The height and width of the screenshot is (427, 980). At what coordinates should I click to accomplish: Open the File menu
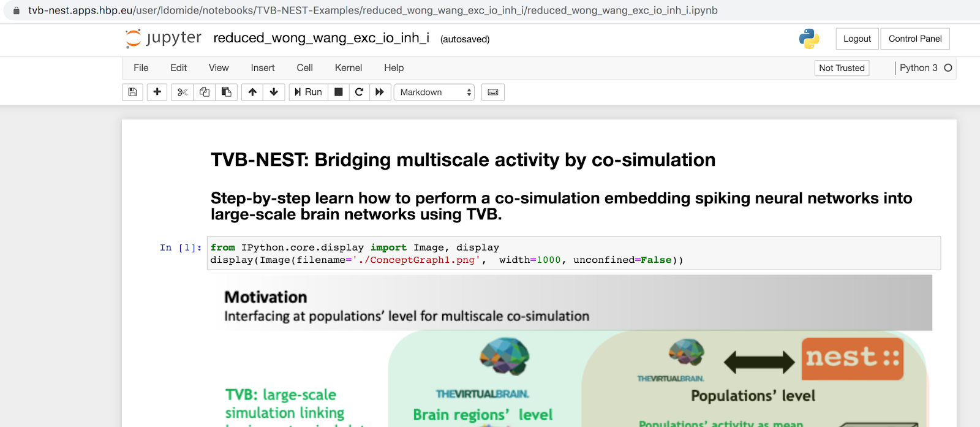point(141,68)
